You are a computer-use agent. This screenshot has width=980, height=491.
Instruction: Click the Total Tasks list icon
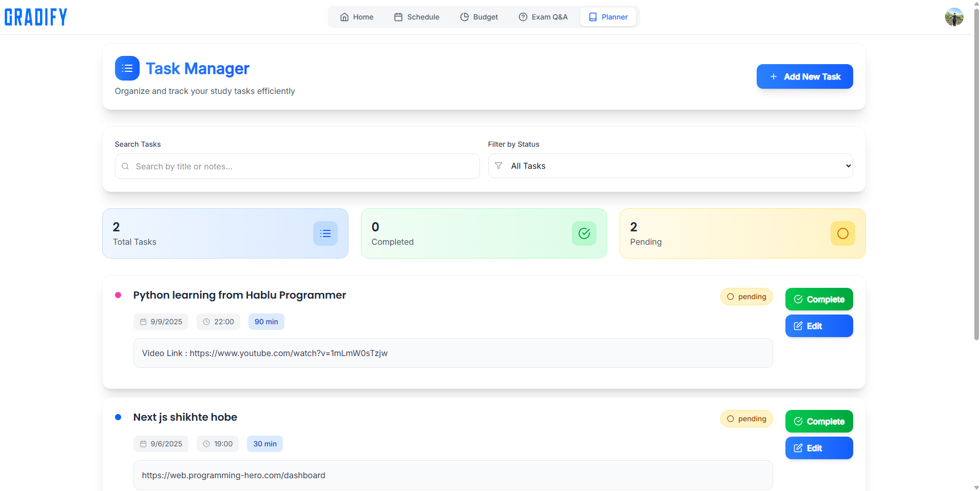point(325,233)
